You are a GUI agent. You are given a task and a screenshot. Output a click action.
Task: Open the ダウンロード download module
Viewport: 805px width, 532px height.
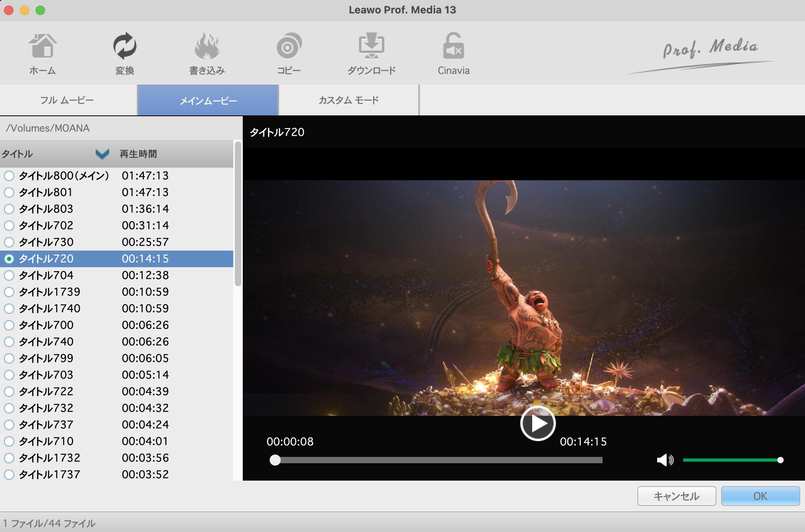coord(371,54)
